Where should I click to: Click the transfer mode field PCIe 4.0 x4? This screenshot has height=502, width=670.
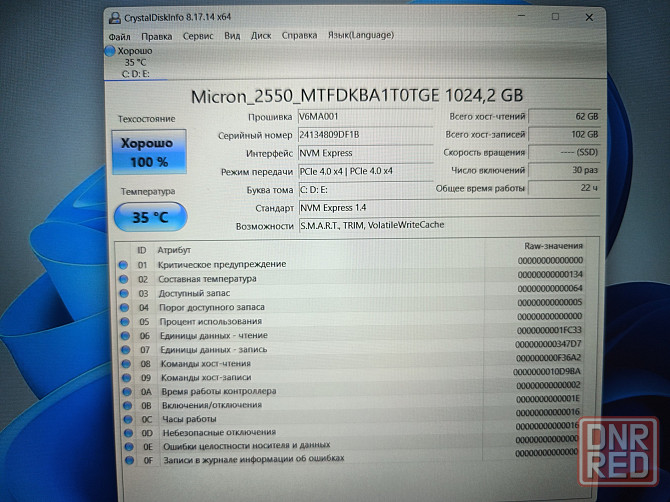point(365,171)
